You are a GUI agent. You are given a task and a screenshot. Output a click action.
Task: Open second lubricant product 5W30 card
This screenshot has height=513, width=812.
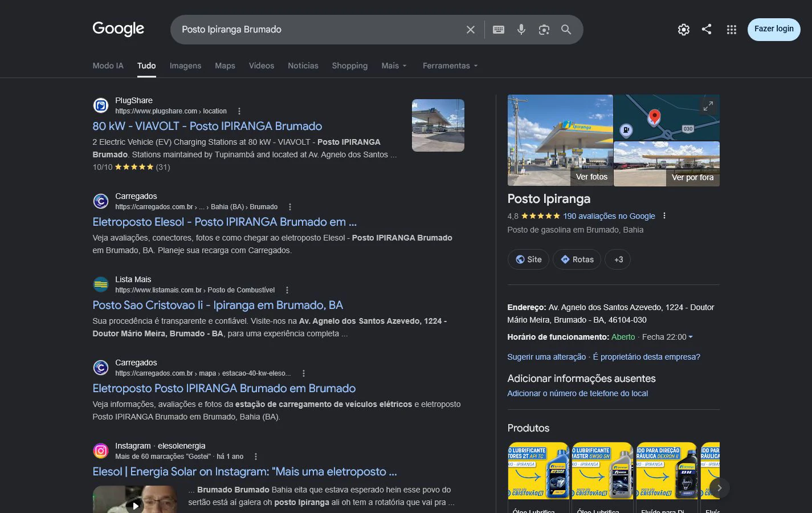(x=603, y=478)
